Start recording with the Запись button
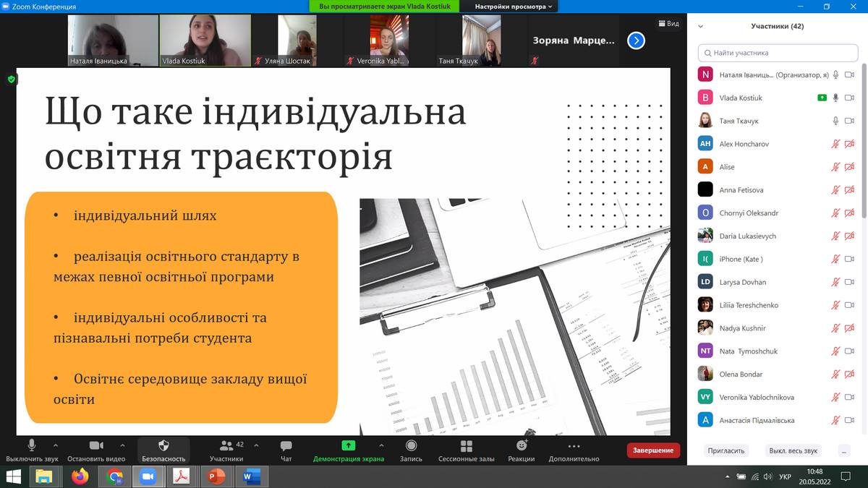868x488 pixels. tap(411, 446)
